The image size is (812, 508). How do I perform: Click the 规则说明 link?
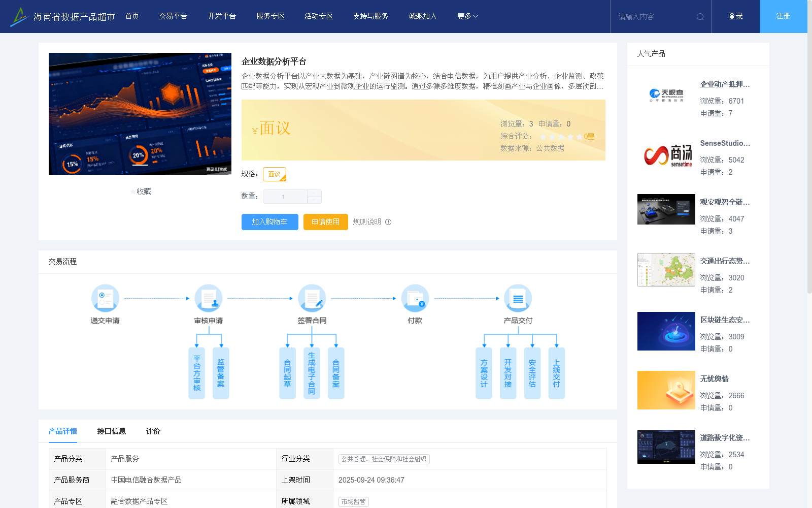pyautogui.click(x=367, y=222)
